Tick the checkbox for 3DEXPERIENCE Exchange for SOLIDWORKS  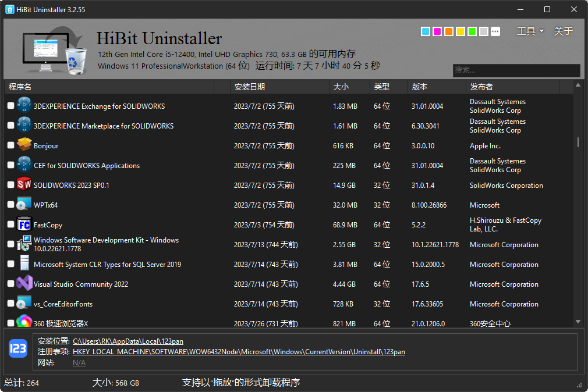pyautogui.click(x=10, y=106)
